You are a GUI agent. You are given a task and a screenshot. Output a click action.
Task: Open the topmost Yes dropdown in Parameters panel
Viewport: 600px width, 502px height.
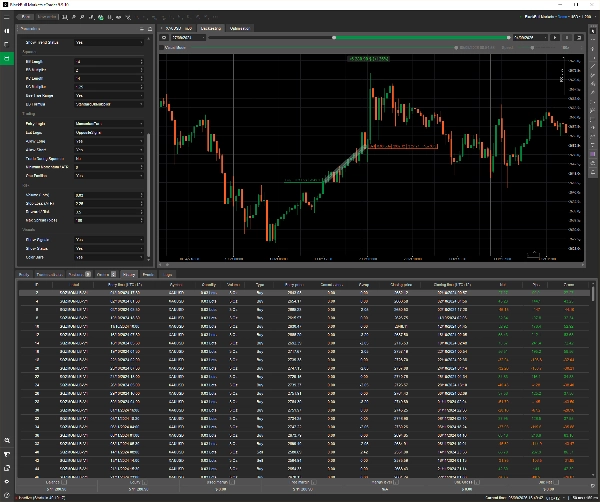(109, 42)
